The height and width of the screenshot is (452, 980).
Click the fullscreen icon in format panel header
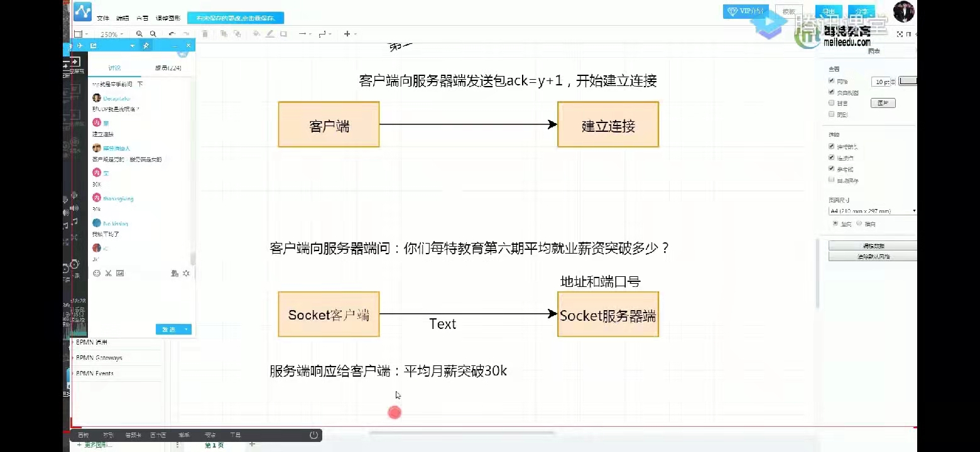click(x=900, y=34)
